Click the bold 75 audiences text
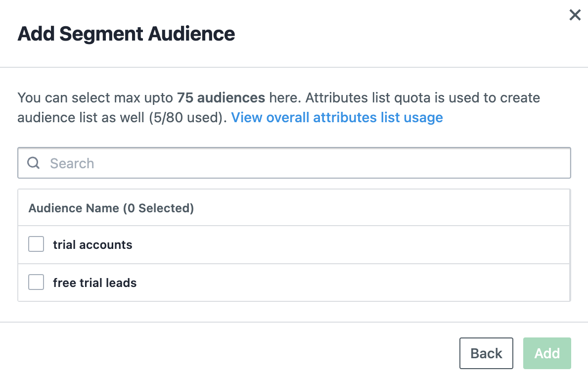The height and width of the screenshot is (381, 588). (x=221, y=97)
